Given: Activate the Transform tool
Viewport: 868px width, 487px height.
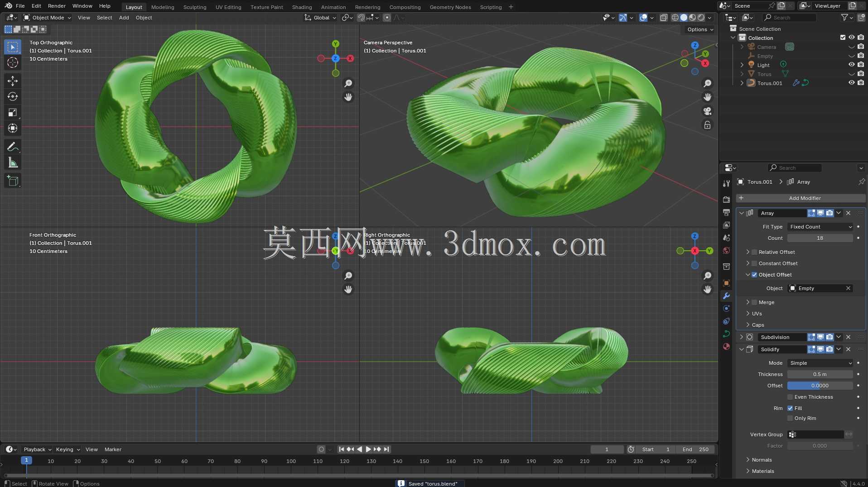Looking at the screenshot, I should [x=13, y=128].
